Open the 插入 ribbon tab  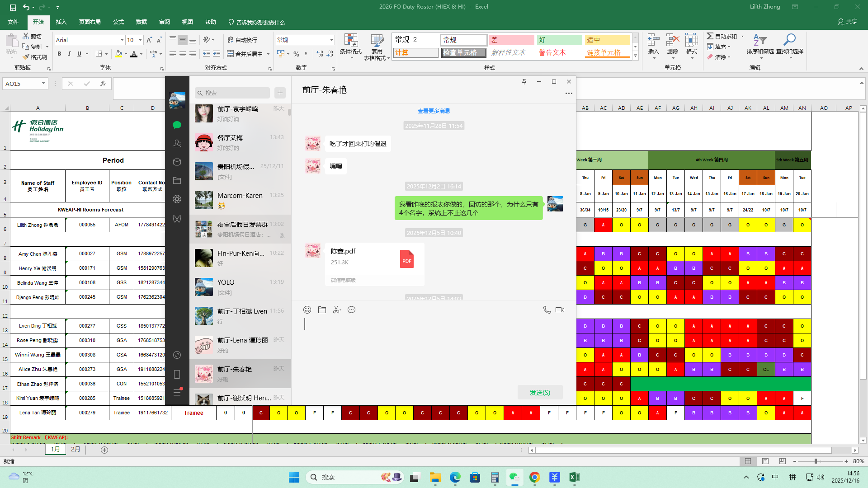61,22
